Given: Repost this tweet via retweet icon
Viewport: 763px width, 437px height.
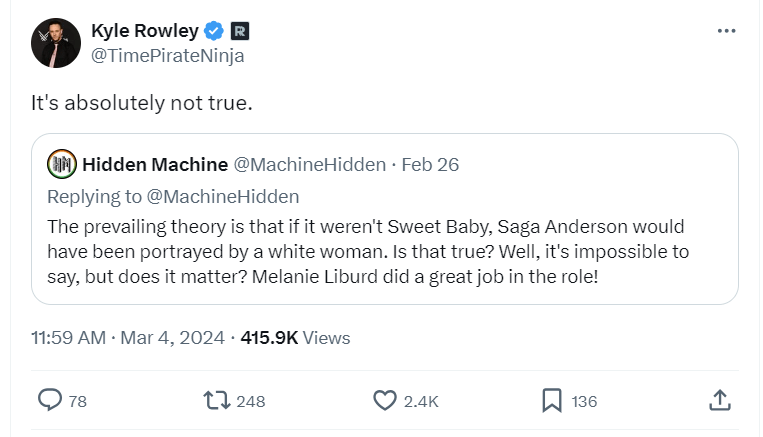Looking at the screenshot, I should coord(216,400).
